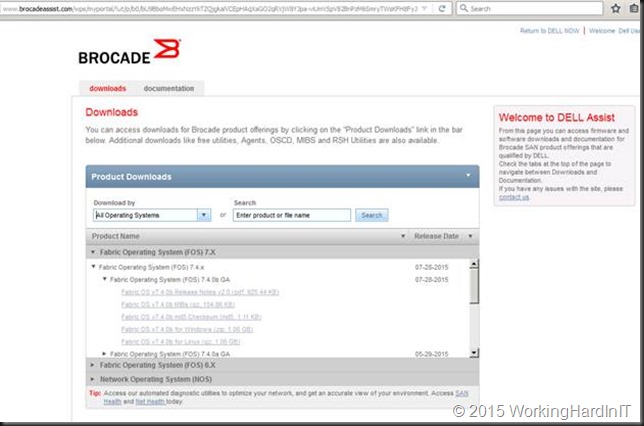Click the downloads list scrollbar thumb
644x426 pixels.
pyautogui.click(x=474, y=286)
